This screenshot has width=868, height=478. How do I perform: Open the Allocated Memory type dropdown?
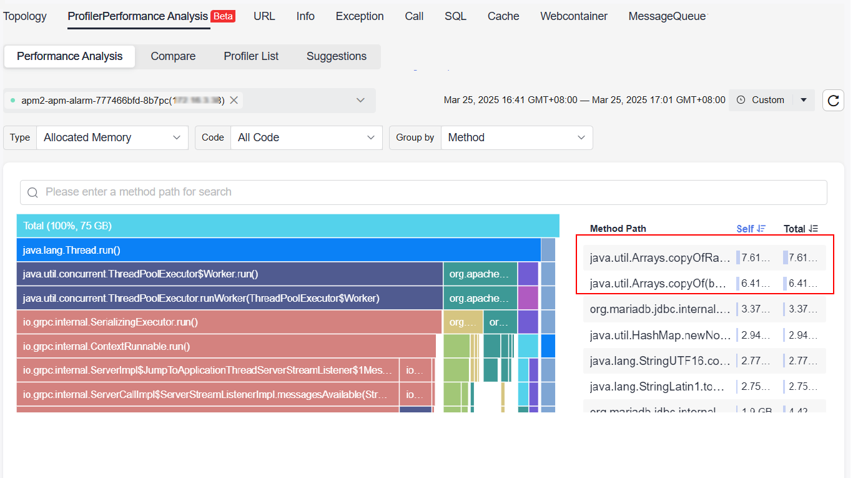click(112, 137)
